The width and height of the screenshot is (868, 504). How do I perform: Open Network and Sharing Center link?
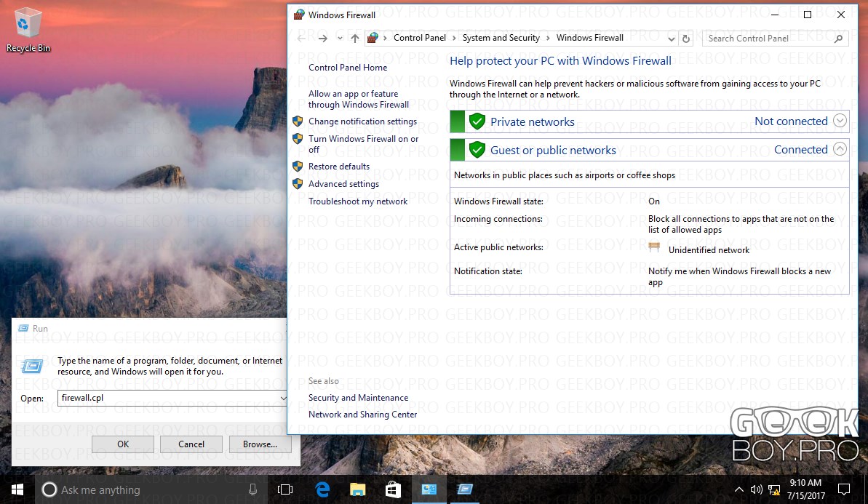click(362, 415)
